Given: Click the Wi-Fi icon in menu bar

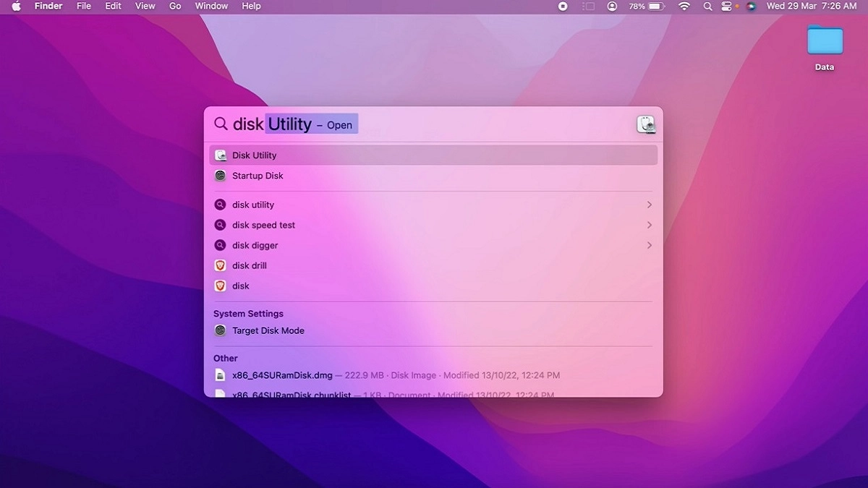Looking at the screenshot, I should pos(684,6).
